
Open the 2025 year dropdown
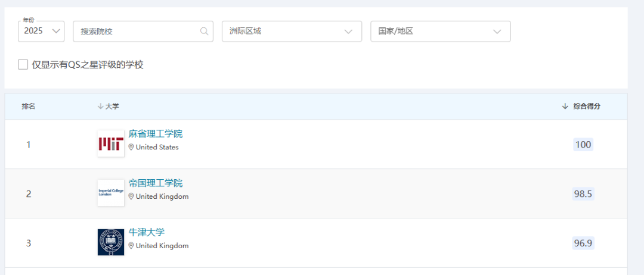[41, 31]
